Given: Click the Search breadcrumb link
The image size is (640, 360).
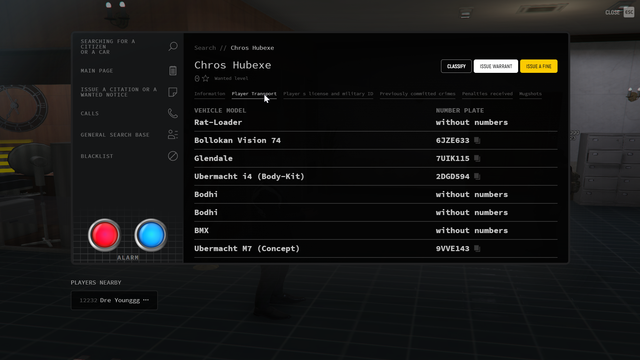Looking at the screenshot, I should pyautogui.click(x=205, y=48).
